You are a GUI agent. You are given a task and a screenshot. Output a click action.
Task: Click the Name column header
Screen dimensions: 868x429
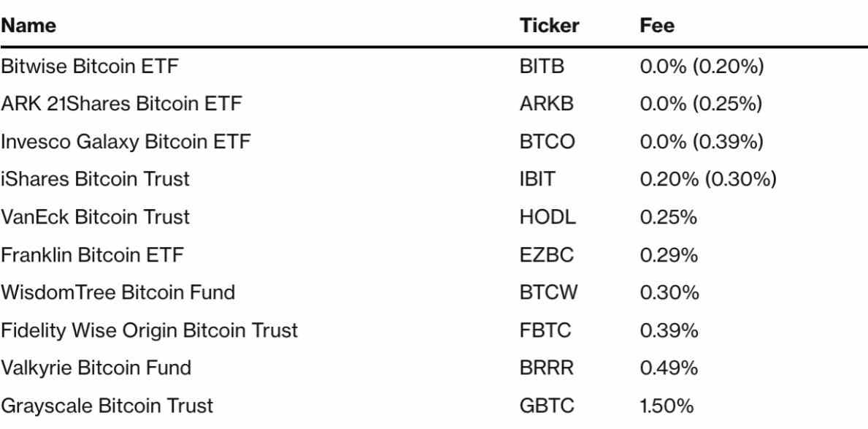[x=30, y=26]
